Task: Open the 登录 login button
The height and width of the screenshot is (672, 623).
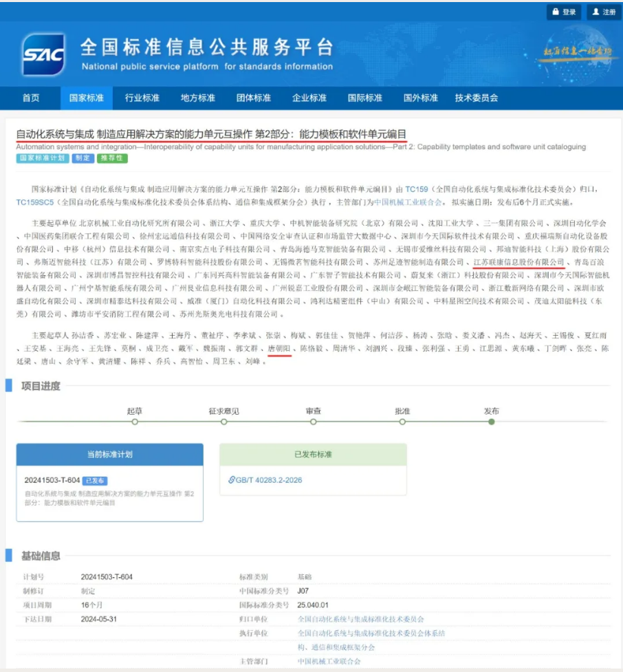Action: pyautogui.click(x=563, y=12)
